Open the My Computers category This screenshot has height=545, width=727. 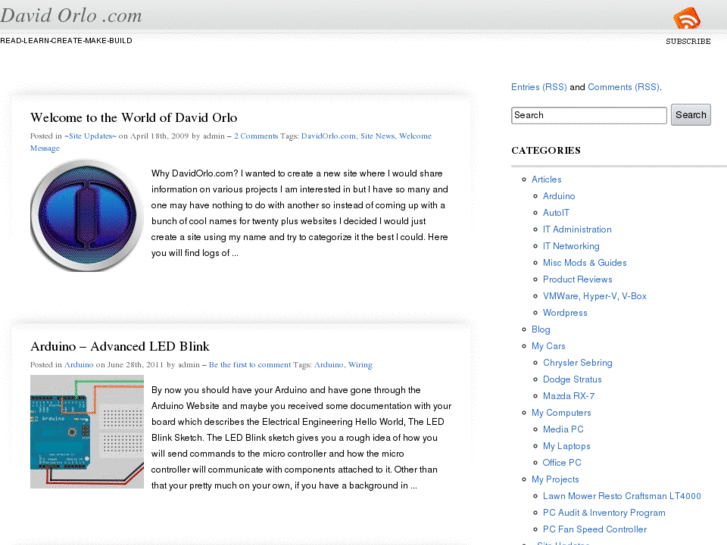(x=561, y=413)
